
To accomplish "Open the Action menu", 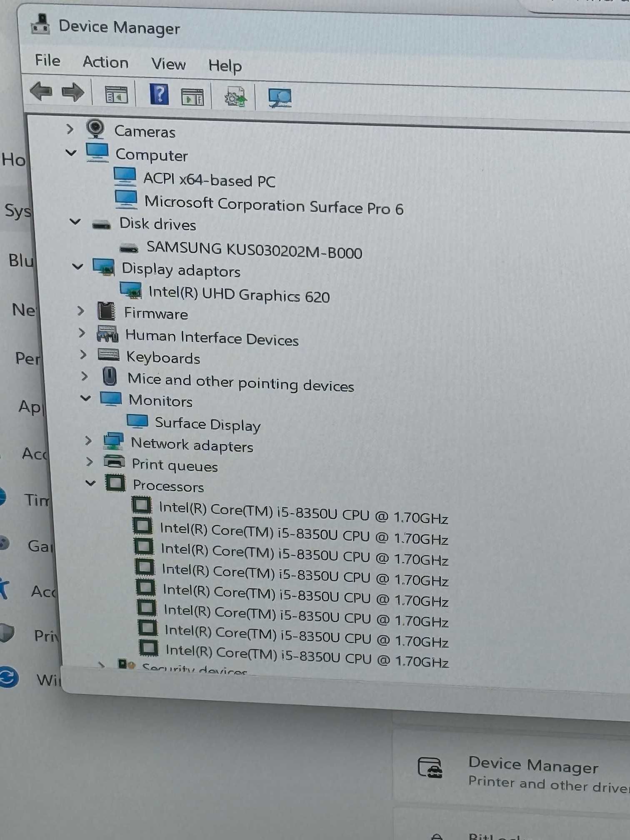I will (x=105, y=62).
